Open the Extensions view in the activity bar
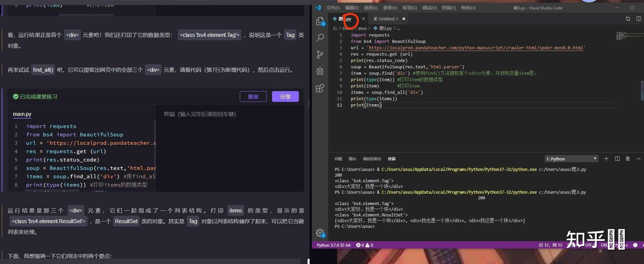The image size is (644, 264). [x=320, y=88]
